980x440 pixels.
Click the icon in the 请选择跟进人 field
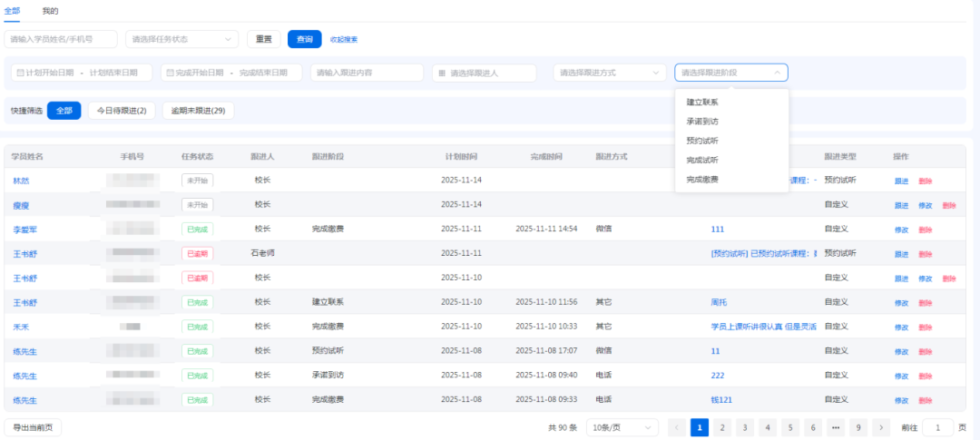click(442, 73)
